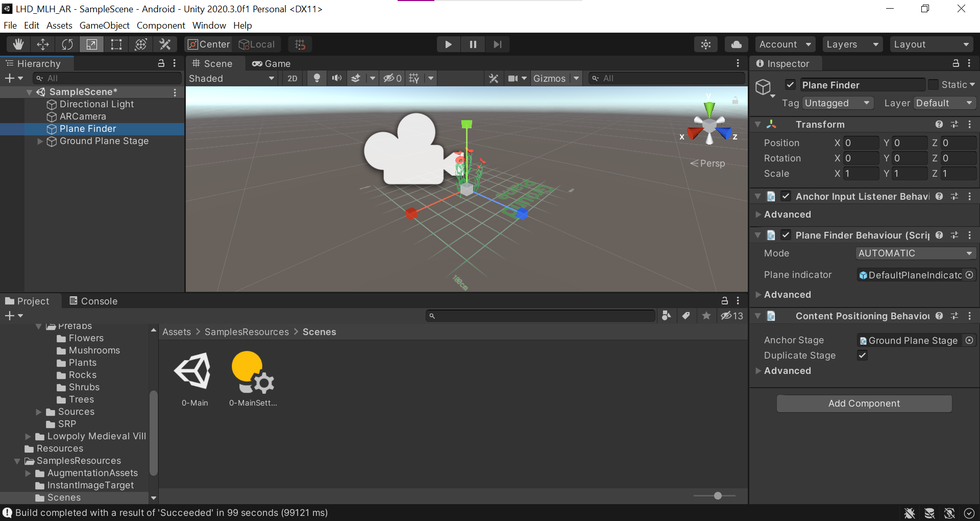Click the grid snapping toolbar icon
The height and width of the screenshot is (521, 980).
coord(300,44)
